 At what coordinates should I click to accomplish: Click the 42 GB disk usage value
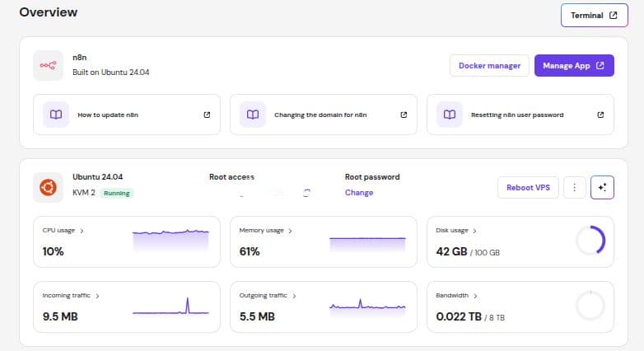click(451, 251)
